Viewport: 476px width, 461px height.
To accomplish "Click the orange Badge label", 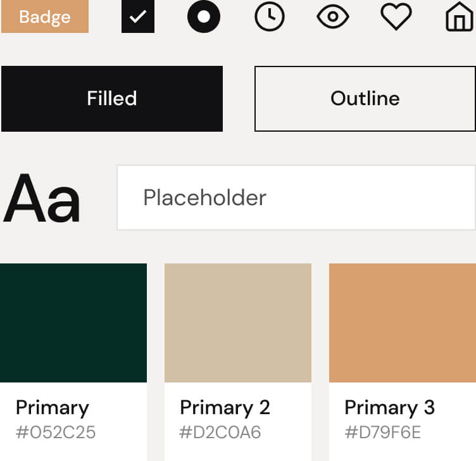I will pyautogui.click(x=44, y=17).
